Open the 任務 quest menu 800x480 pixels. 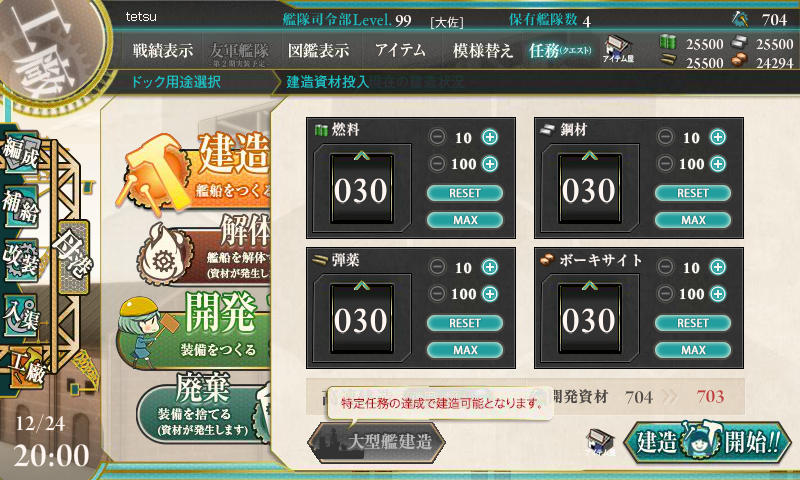560,50
